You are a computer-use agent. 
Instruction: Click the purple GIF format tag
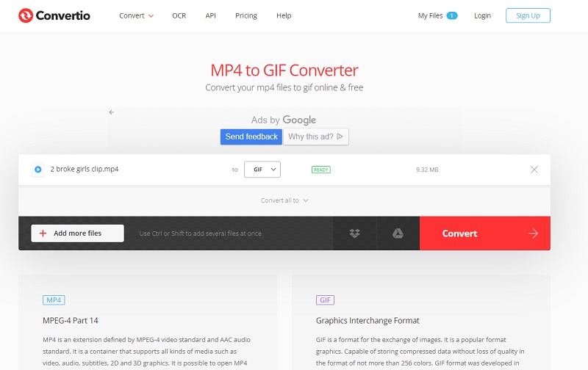click(325, 300)
